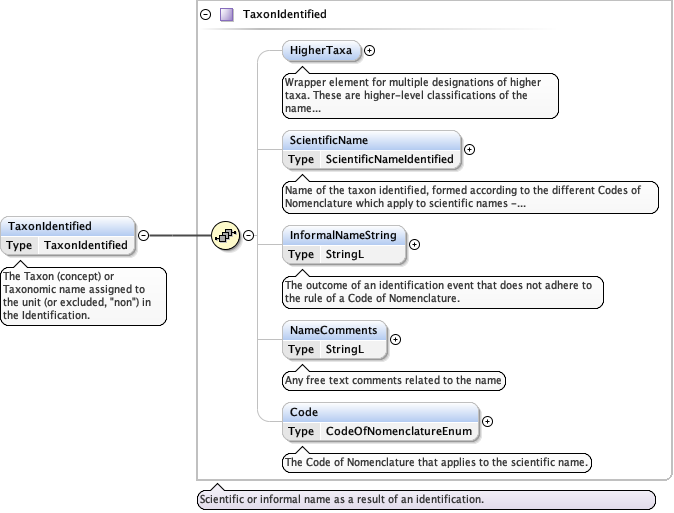This screenshot has width=674, height=513.
Task: Select the Code element node
Action: (x=304, y=412)
